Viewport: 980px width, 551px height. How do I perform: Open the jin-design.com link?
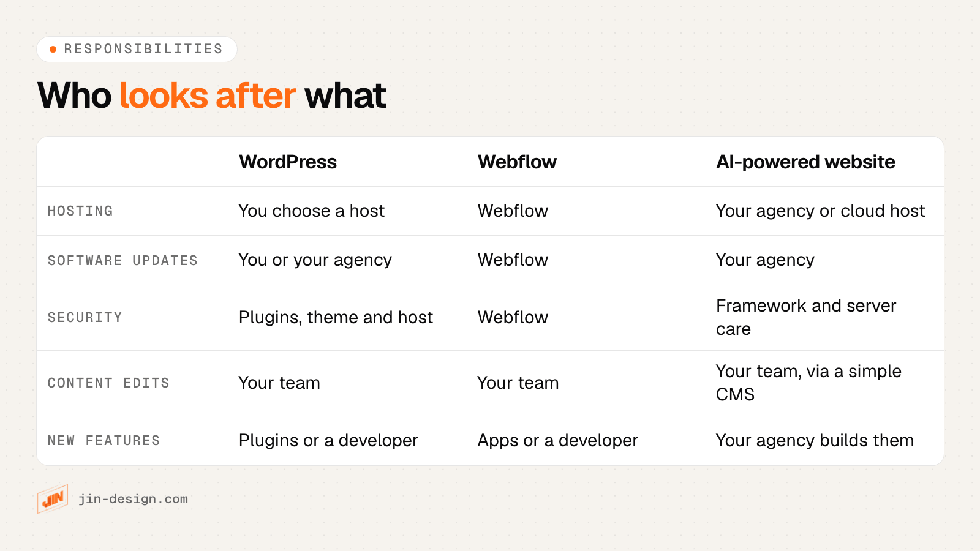134,499
